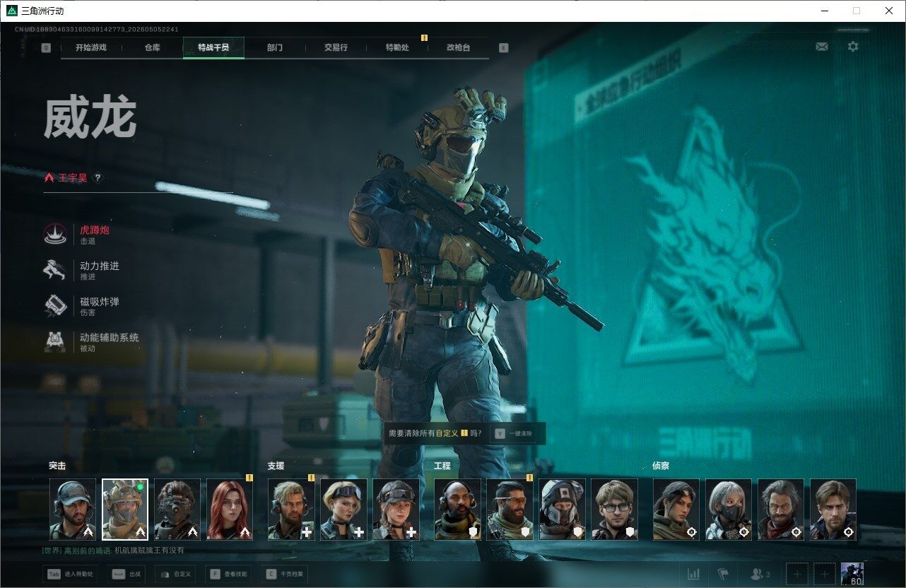The height and width of the screenshot is (588, 906).
Task: Click the 查看技能 button
Action: tap(228, 575)
